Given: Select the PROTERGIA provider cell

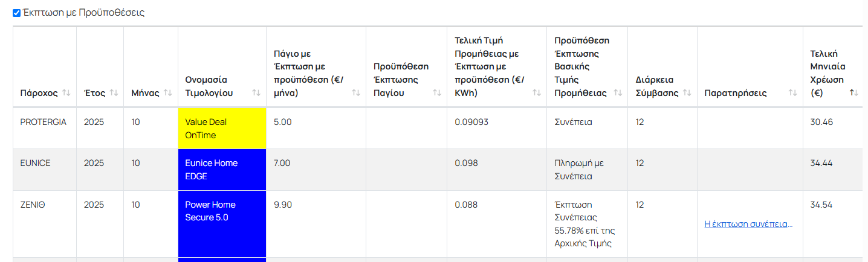Looking at the screenshot, I should pyautogui.click(x=44, y=122).
